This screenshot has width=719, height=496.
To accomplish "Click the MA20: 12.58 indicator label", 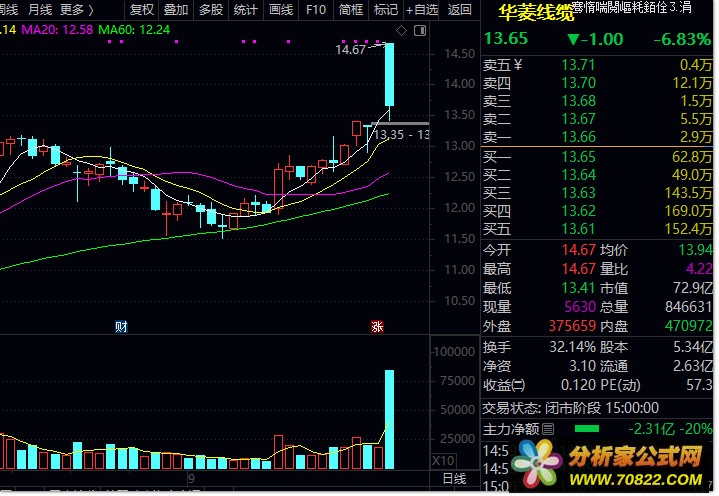I will 57,30.
